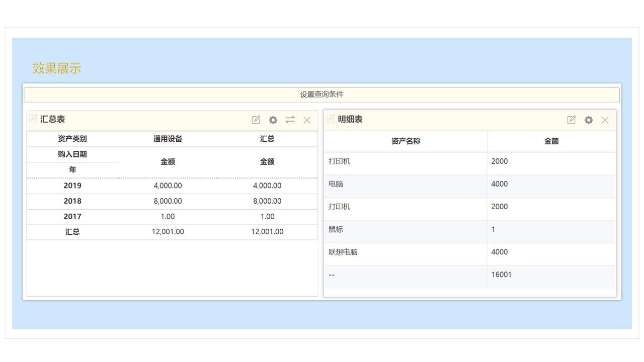Click the 明细表 panel title
Viewport: 644px width, 362px height.
350,119
